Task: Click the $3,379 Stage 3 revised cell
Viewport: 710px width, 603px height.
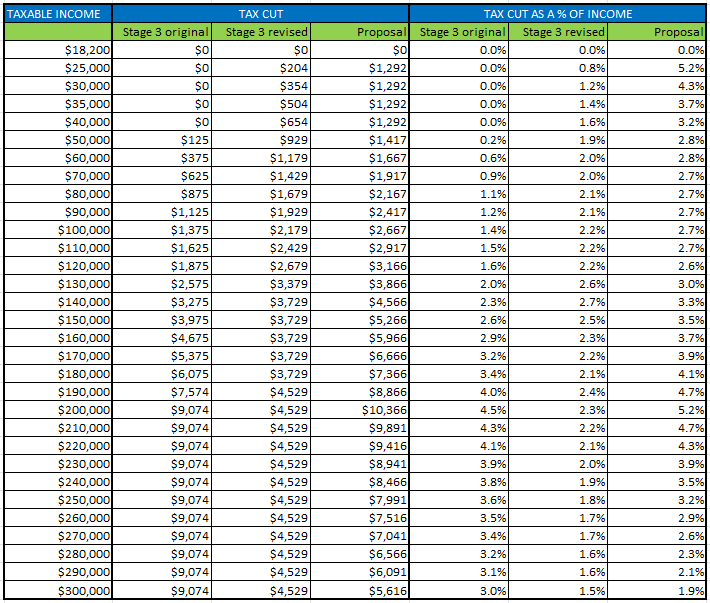Action: click(260, 285)
